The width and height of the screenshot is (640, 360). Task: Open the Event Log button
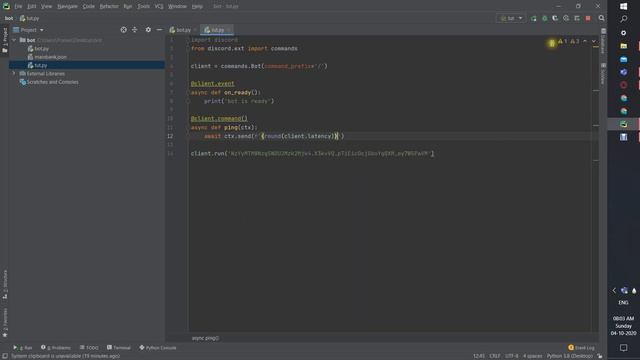point(582,348)
